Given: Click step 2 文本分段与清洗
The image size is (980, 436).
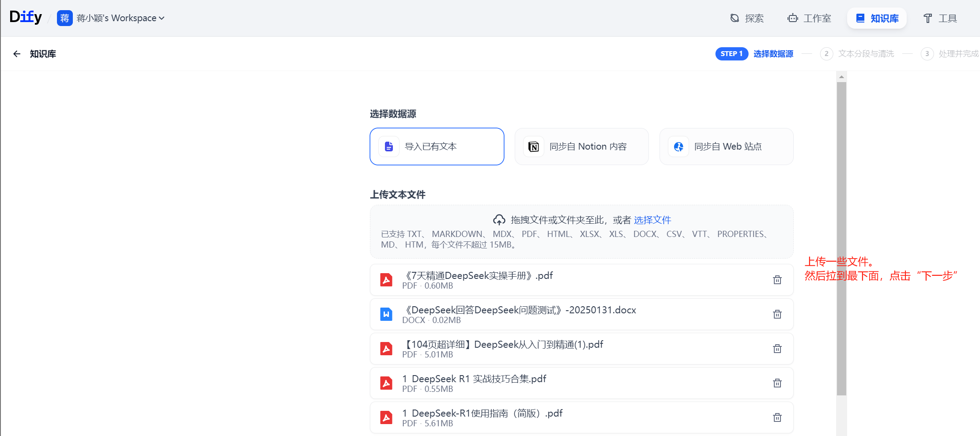Looking at the screenshot, I should click(857, 54).
